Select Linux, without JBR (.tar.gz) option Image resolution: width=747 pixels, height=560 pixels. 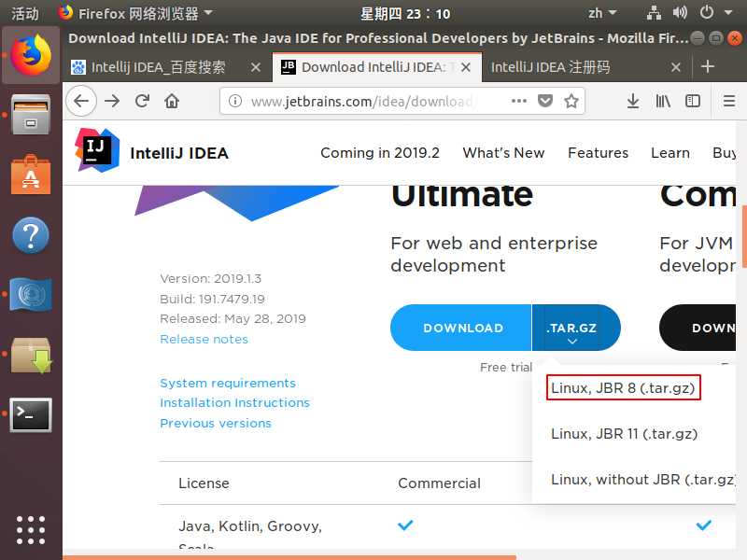coord(643,479)
